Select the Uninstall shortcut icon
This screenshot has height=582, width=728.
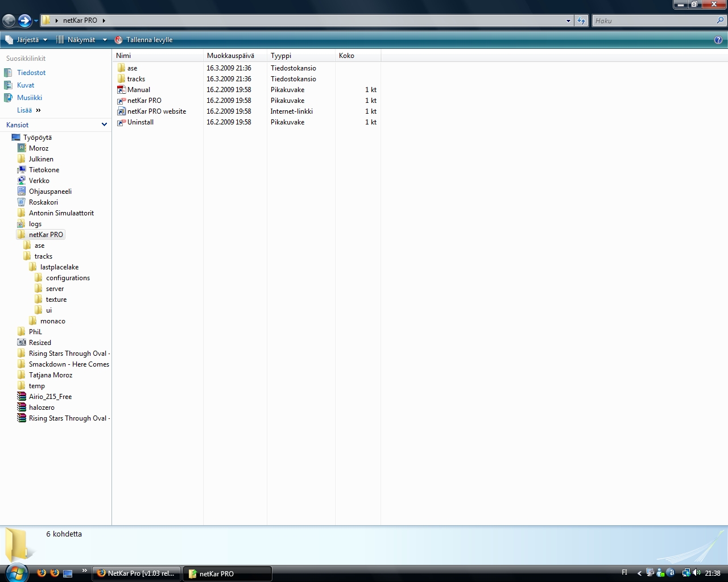(121, 122)
